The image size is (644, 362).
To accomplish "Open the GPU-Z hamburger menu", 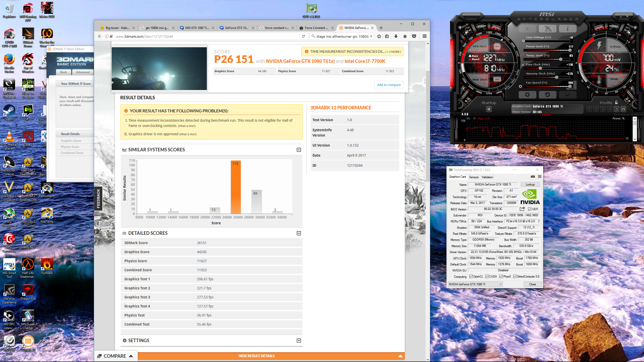I will point(540,177).
